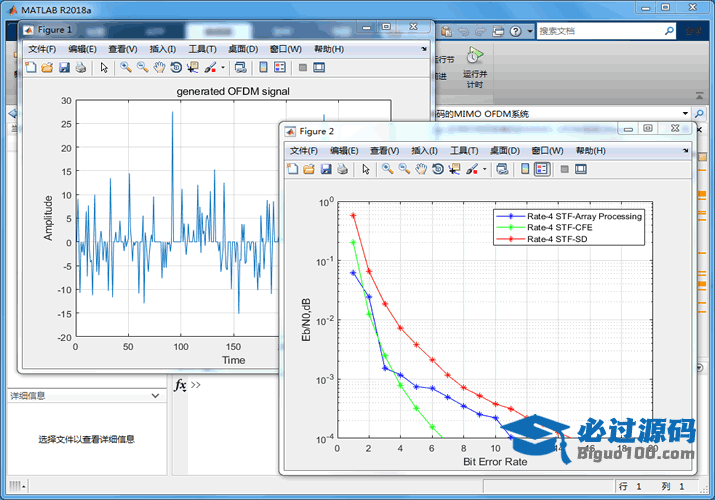Open 编辑(E) menu in Figure 1

click(x=82, y=49)
